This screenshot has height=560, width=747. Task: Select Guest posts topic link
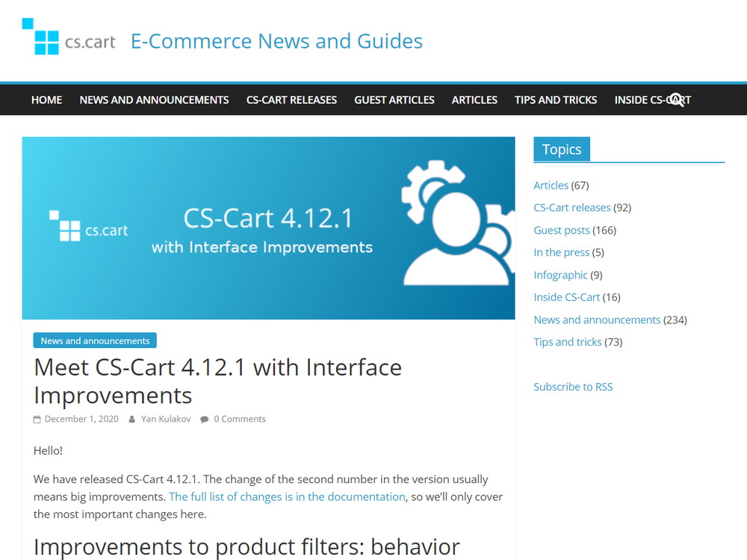tap(562, 230)
